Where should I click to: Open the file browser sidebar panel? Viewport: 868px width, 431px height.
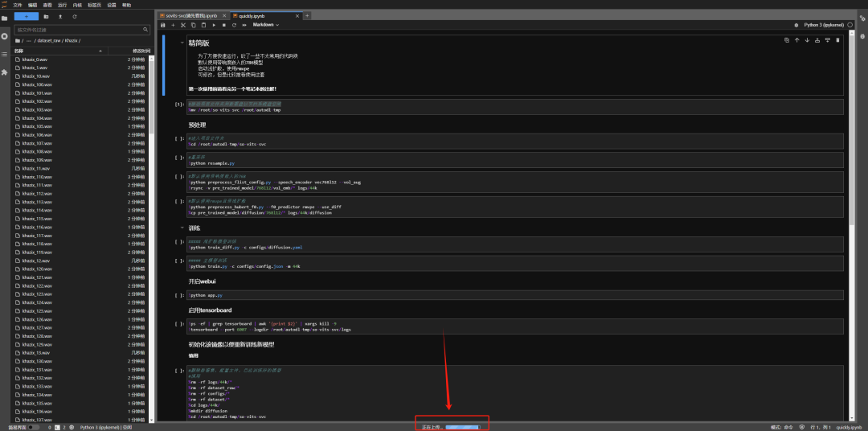pos(5,18)
